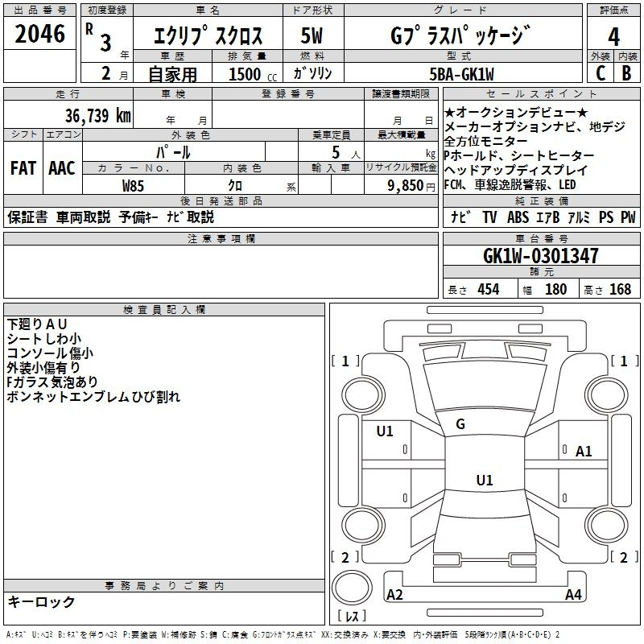Click the 検査員記入欄 header
The width and height of the screenshot is (644, 644).
point(164,310)
